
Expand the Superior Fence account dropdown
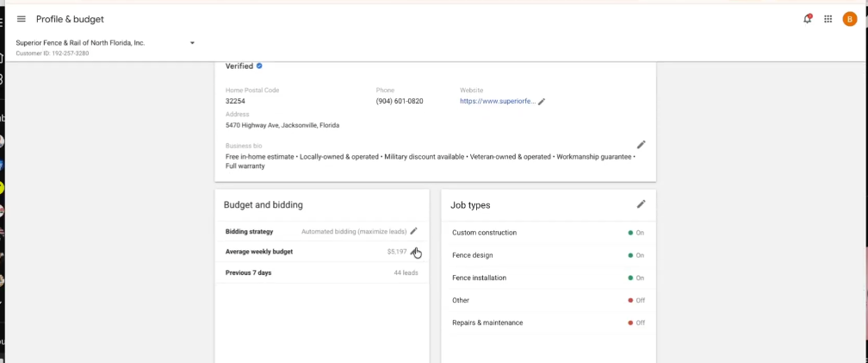tap(192, 42)
